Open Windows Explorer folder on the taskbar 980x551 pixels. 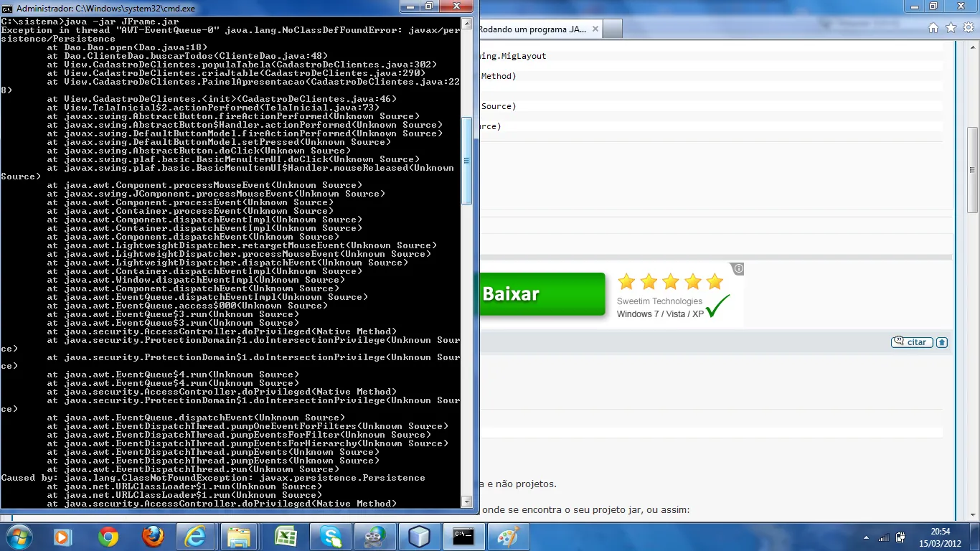240,536
